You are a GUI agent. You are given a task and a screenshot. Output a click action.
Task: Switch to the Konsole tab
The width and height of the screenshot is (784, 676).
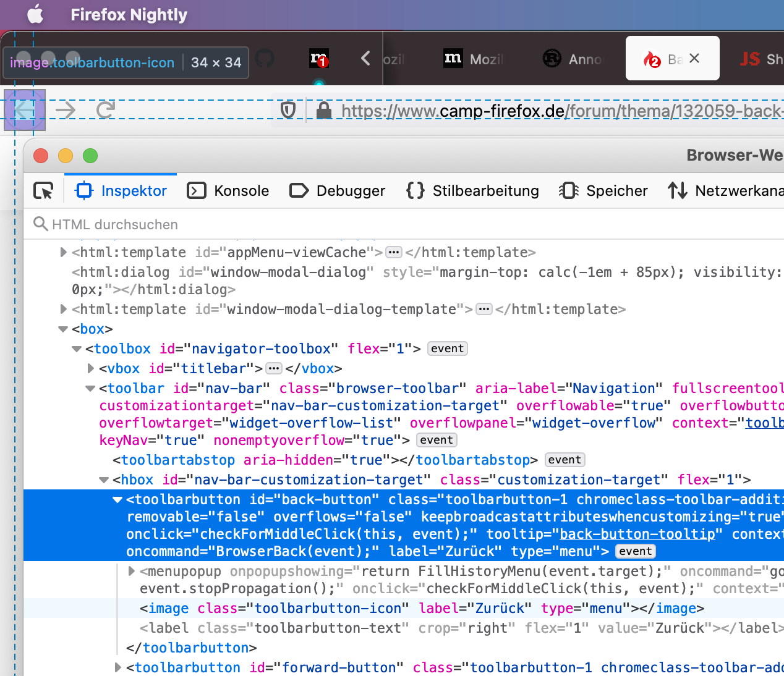click(228, 191)
